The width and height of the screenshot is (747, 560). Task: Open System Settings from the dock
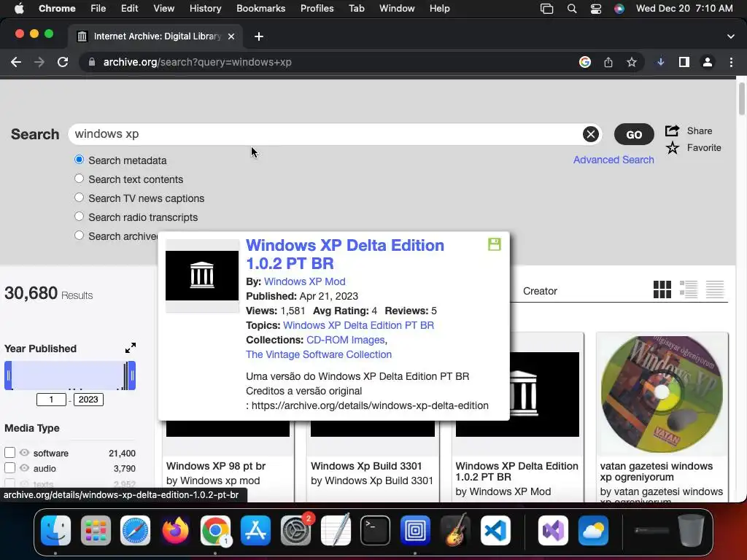[295, 530]
